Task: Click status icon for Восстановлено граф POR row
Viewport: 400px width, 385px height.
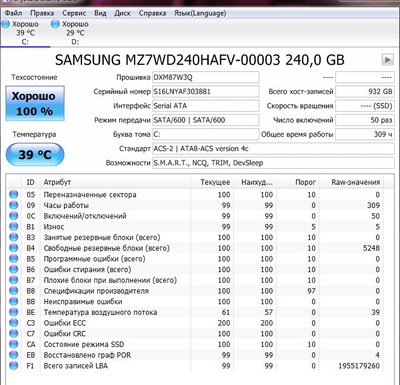Action: (14, 355)
